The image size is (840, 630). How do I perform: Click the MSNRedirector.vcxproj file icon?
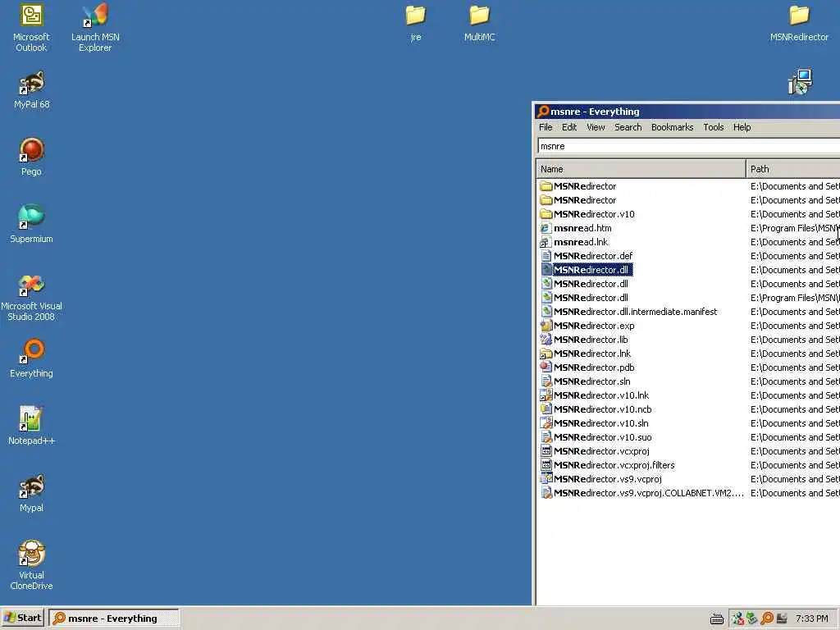(x=546, y=451)
